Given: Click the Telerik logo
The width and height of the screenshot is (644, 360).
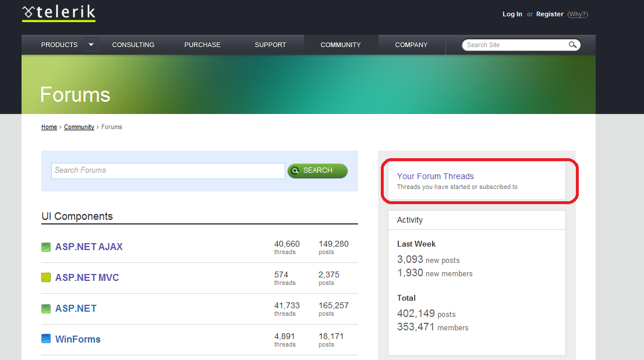Looking at the screenshot, I should [x=59, y=13].
